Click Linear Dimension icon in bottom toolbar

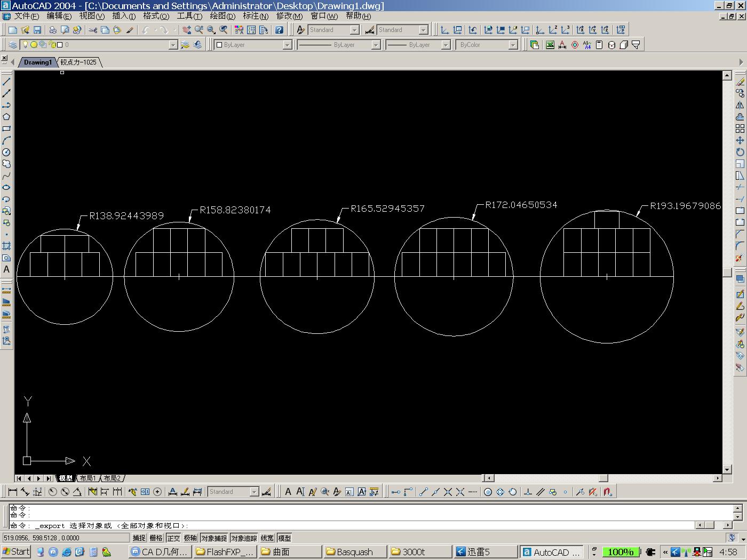point(13,492)
